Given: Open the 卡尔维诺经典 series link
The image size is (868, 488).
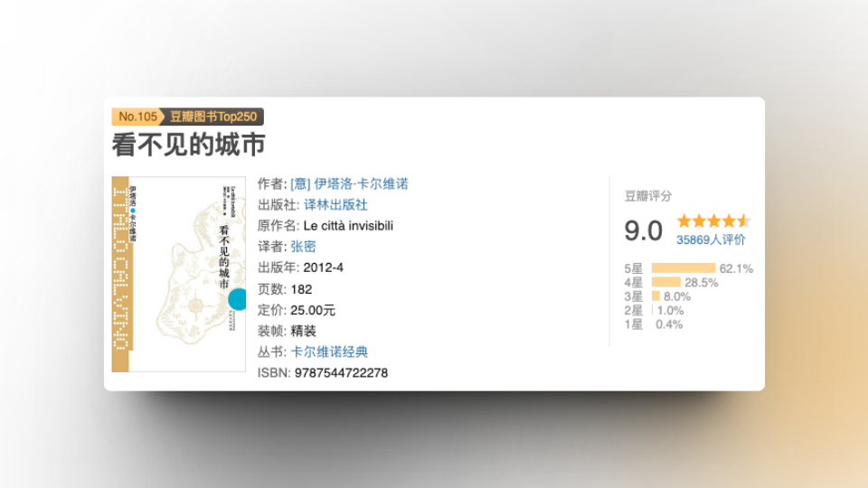Looking at the screenshot, I should (329, 352).
